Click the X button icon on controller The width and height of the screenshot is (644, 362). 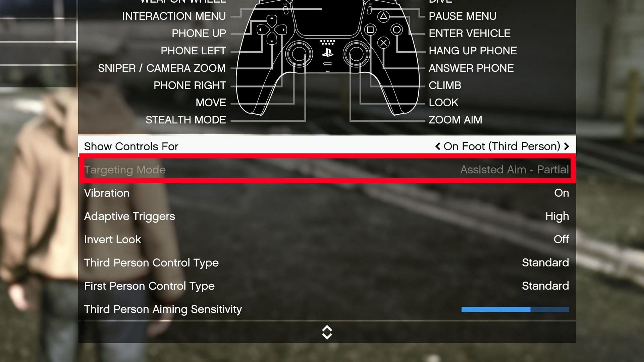[383, 43]
